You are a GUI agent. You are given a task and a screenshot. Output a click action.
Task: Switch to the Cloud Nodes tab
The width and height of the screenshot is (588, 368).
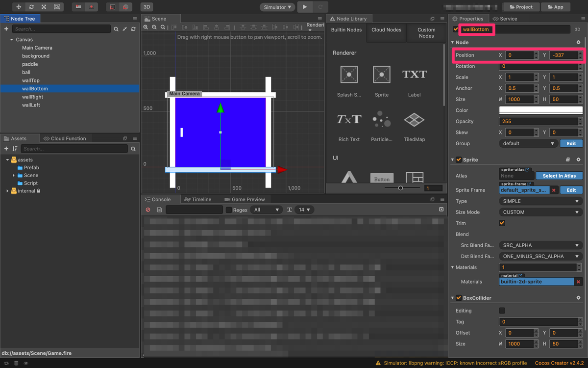pyautogui.click(x=387, y=30)
